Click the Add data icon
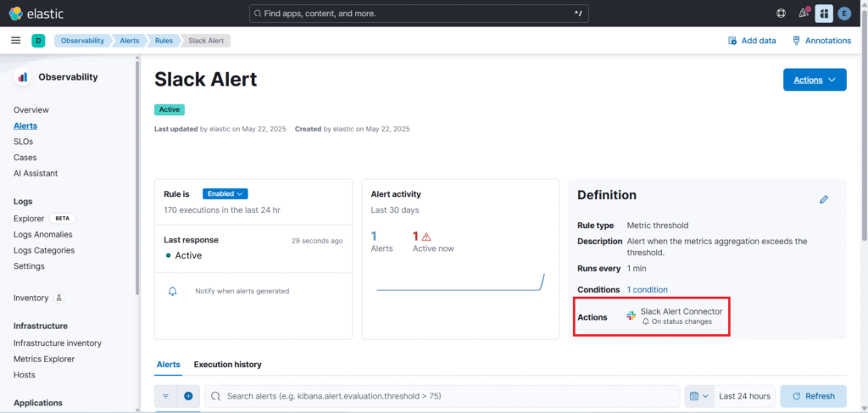 click(732, 41)
